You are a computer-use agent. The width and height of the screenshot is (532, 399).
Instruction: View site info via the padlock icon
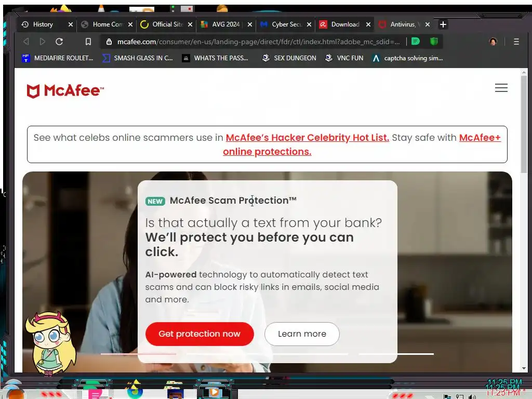pos(109,42)
